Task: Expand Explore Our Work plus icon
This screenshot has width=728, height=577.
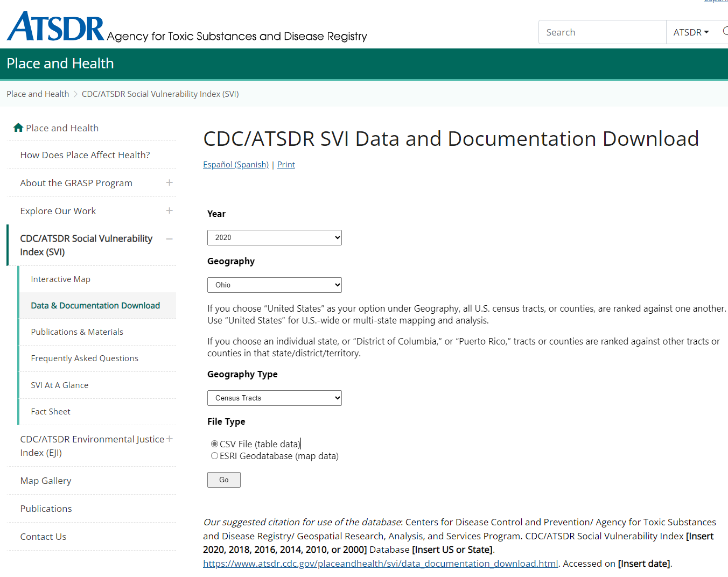Action: (x=170, y=210)
